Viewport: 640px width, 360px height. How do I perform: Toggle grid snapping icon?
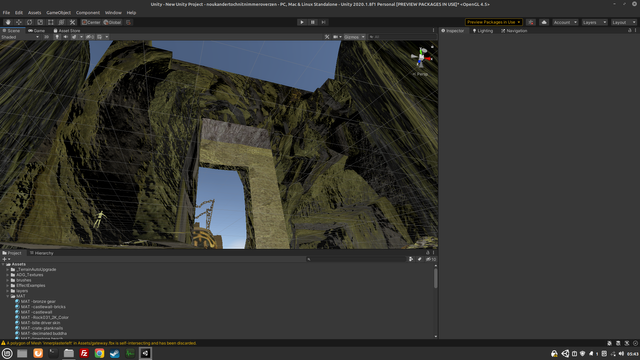[x=129, y=22]
